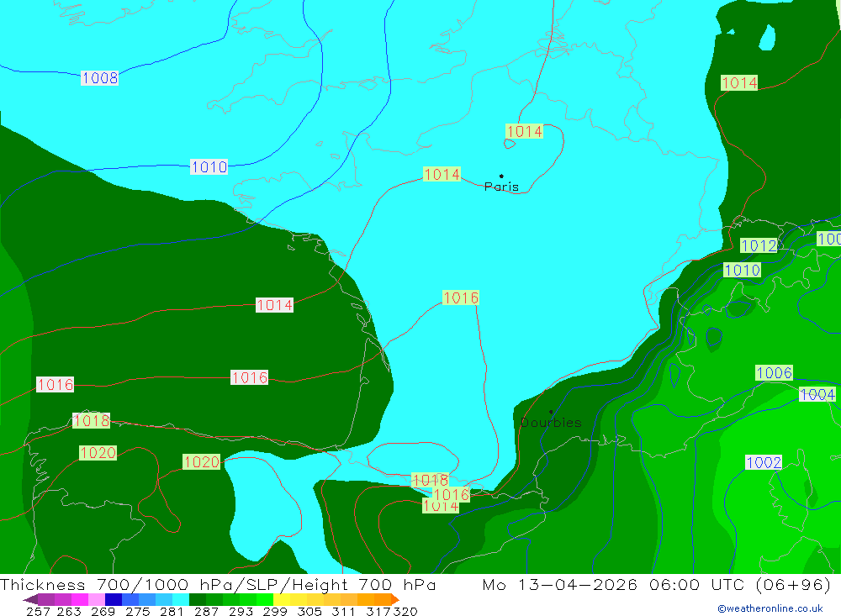The height and width of the screenshot is (616, 841).
Task: Select the light pink legend swatch
Action: tap(97, 599)
